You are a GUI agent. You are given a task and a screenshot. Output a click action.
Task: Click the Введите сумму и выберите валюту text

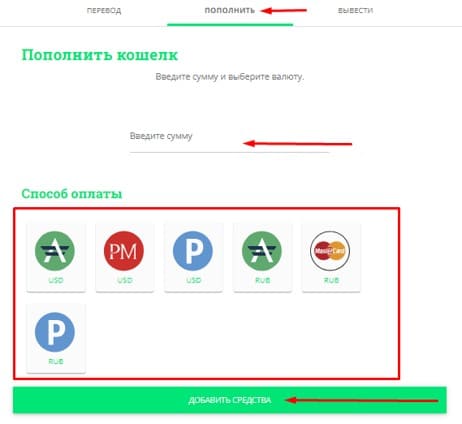tap(230, 77)
